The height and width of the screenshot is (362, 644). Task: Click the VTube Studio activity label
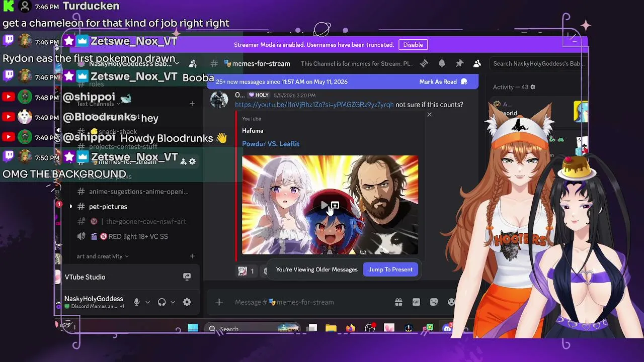click(85, 277)
